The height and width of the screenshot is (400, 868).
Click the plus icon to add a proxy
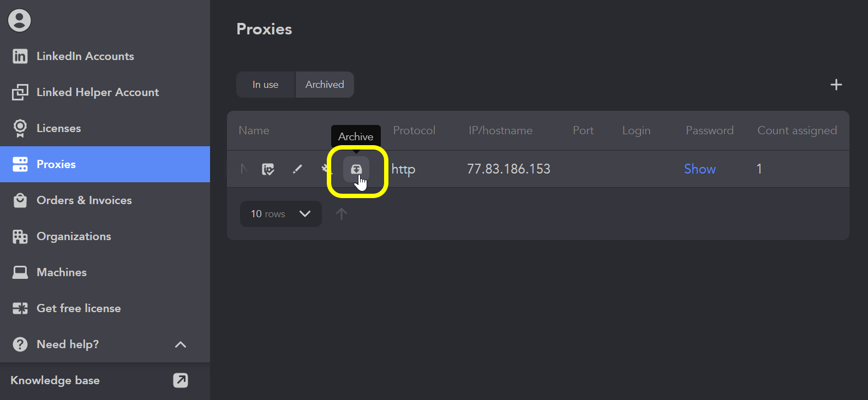tap(836, 85)
